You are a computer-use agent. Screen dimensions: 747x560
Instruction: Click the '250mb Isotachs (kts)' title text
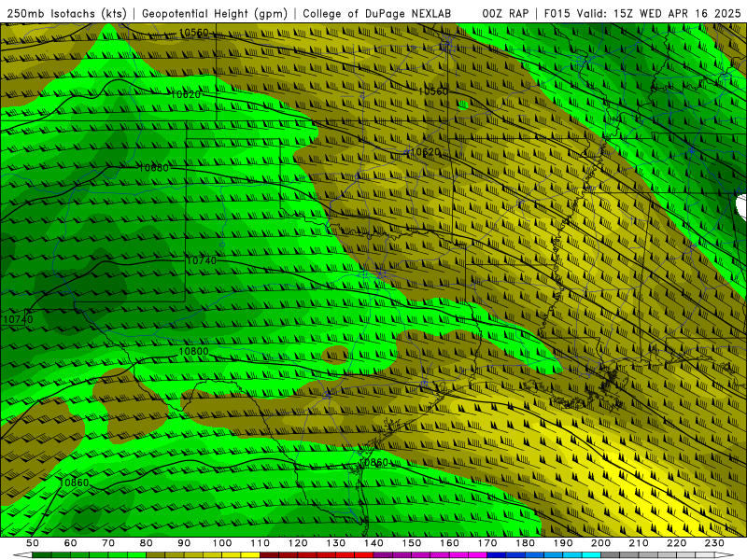[x=66, y=13]
